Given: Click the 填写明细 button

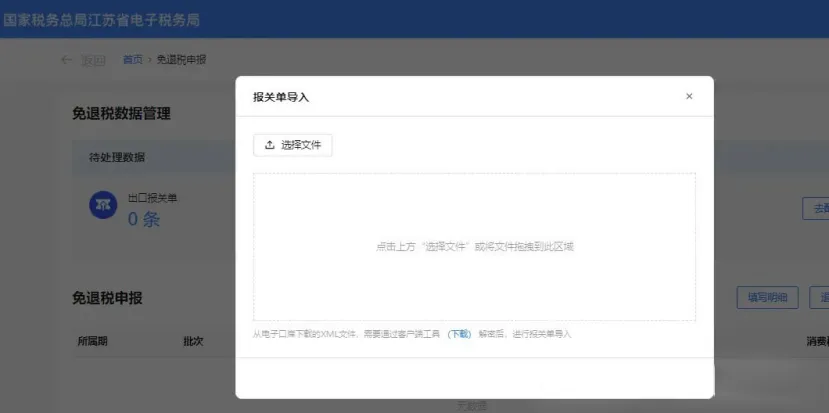Looking at the screenshot, I should coord(767,298).
